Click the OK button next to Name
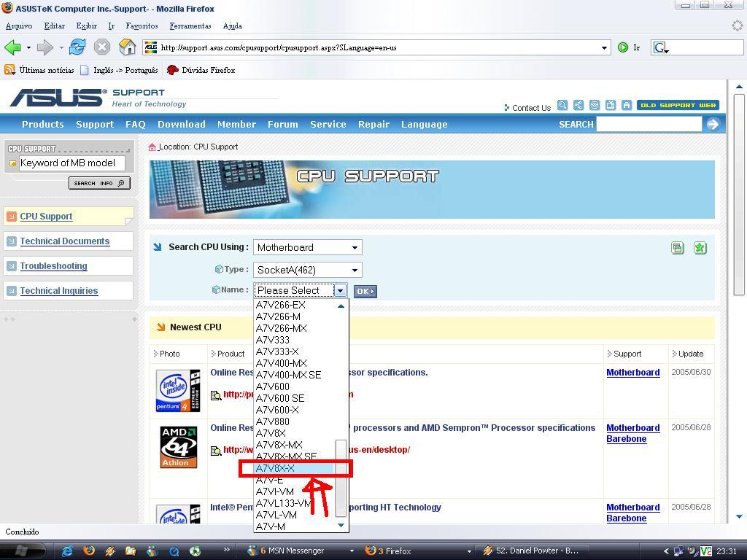747x560 pixels. pos(365,292)
